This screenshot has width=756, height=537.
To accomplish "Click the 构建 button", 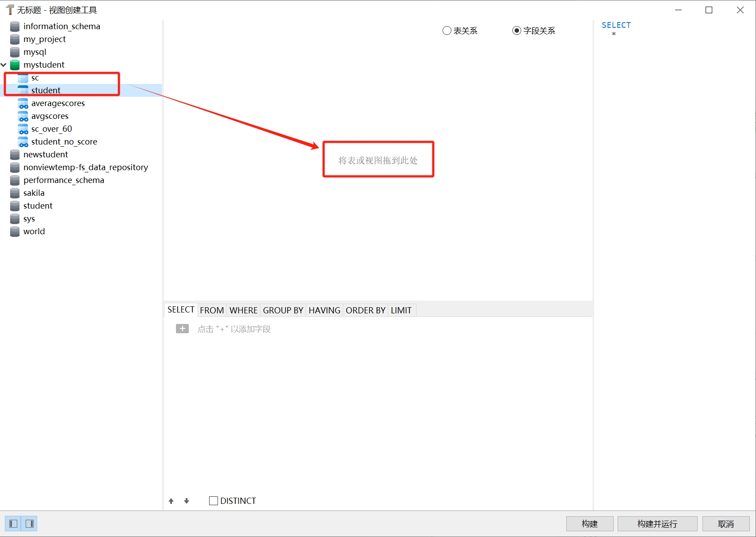I will (x=589, y=524).
